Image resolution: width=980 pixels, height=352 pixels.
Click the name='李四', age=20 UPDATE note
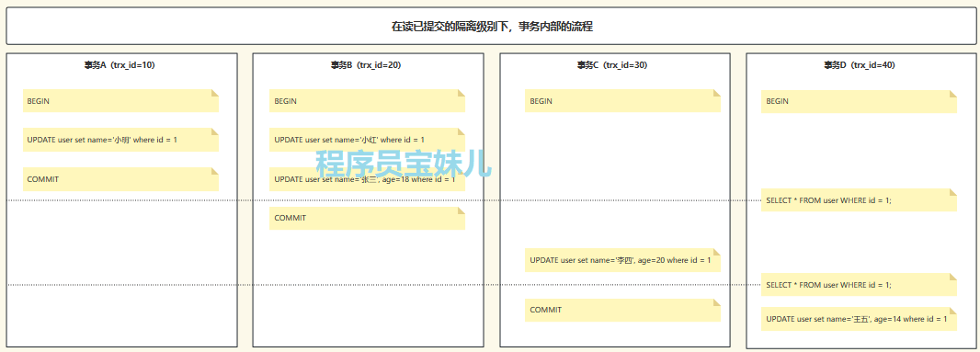click(622, 260)
